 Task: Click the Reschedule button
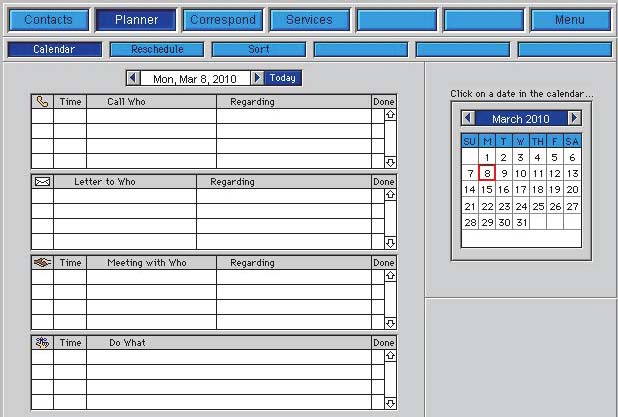pyautogui.click(x=157, y=50)
